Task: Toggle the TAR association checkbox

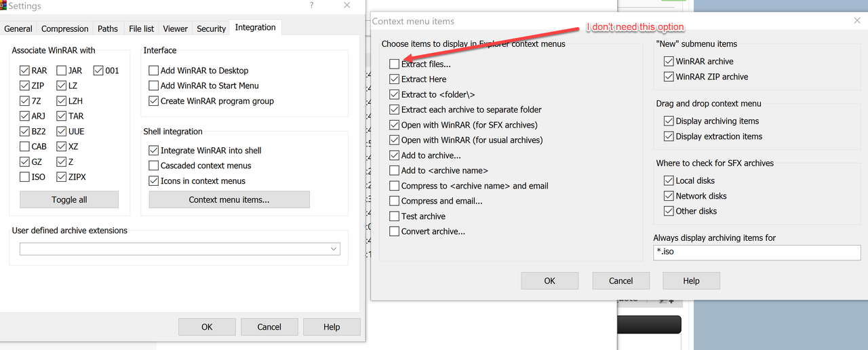Action: tap(62, 116)
